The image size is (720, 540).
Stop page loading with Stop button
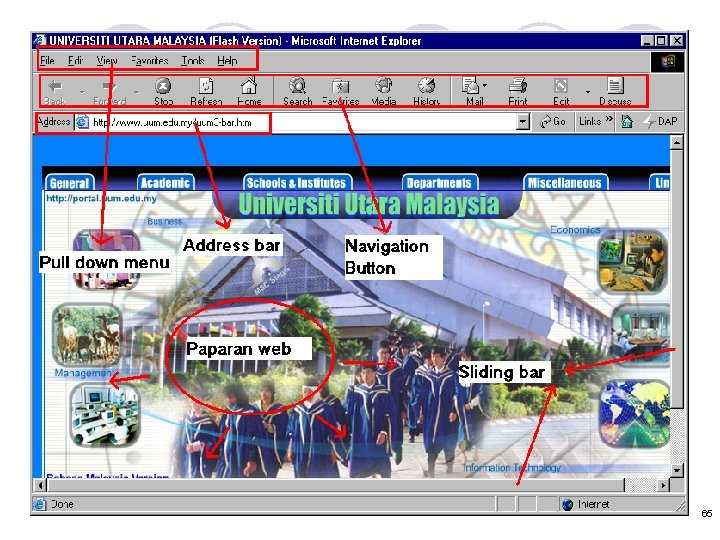coord(163,92)
